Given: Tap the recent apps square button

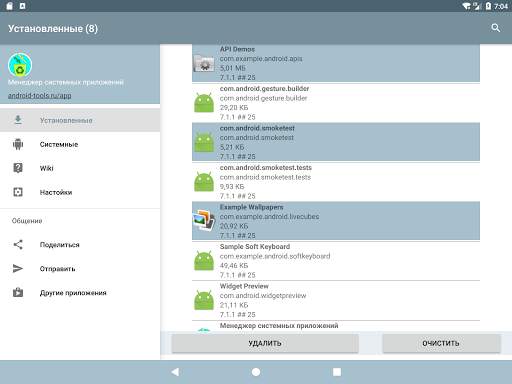Looking at the screenshot, I should 337,372.
